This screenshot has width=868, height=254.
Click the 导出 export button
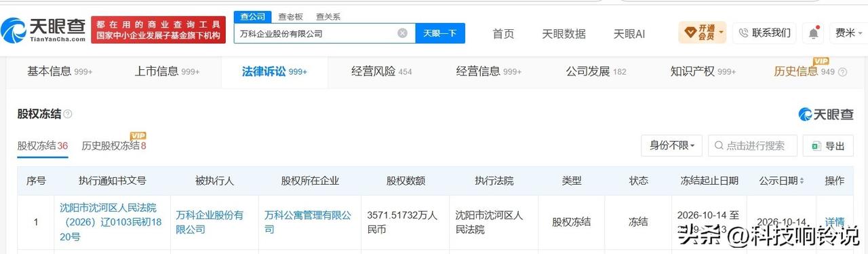828,145
